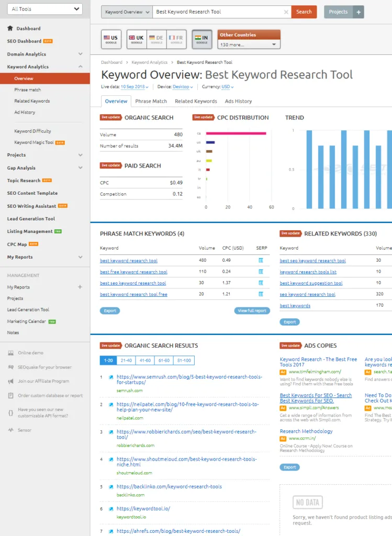Open the Keyword Overview search type dropdown
392x536 pixels.
(x=127, y=12)
